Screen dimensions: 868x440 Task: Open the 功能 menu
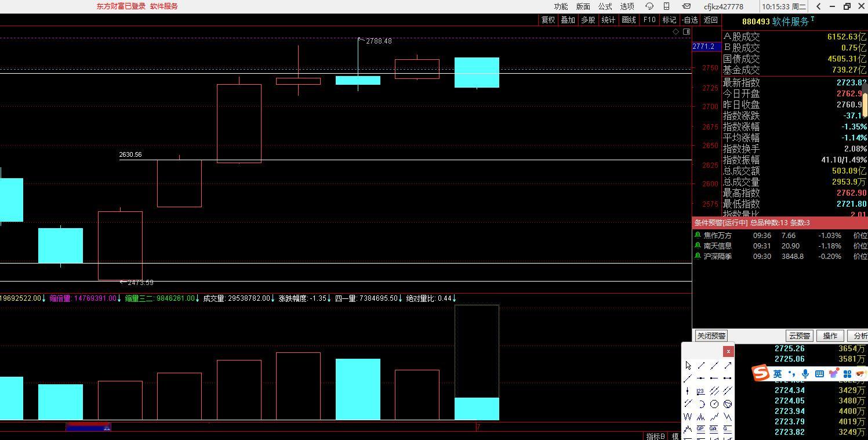[x=561, y=6]
